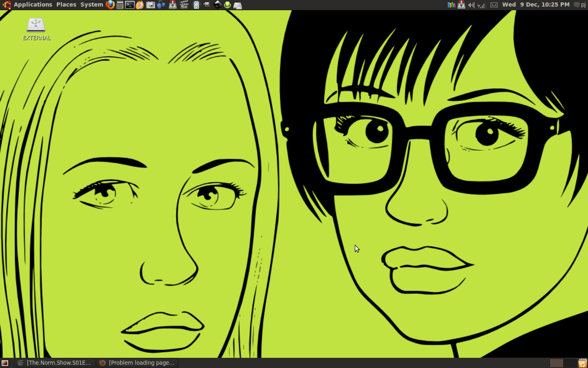588x368 pixels.
Task: Click the orange flame launcher icon
Action: [140, 5]
